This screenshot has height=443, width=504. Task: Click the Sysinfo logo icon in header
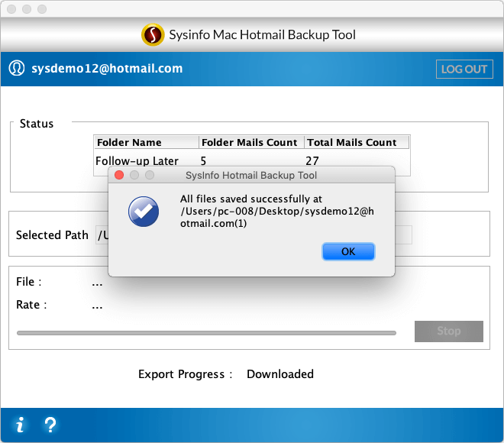pyautogui.click(x=153, y=34)
